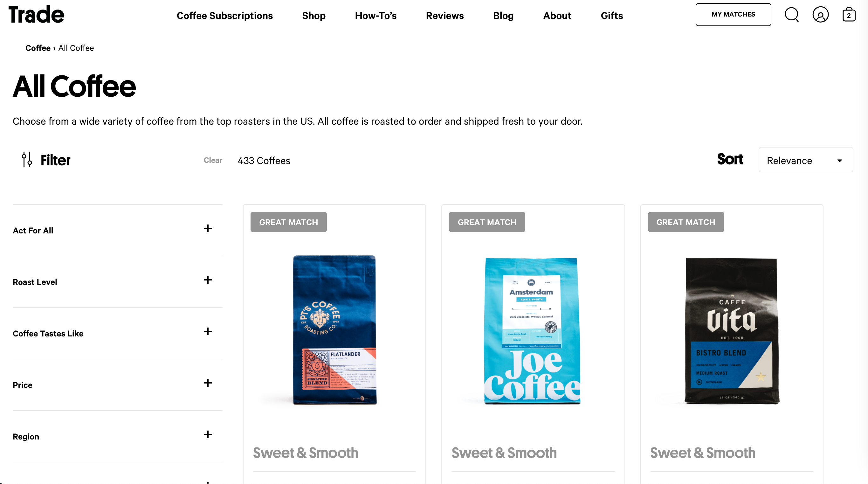
Task: Open Joe Coffee Amsterdam bag image
Action: point(532,331)
